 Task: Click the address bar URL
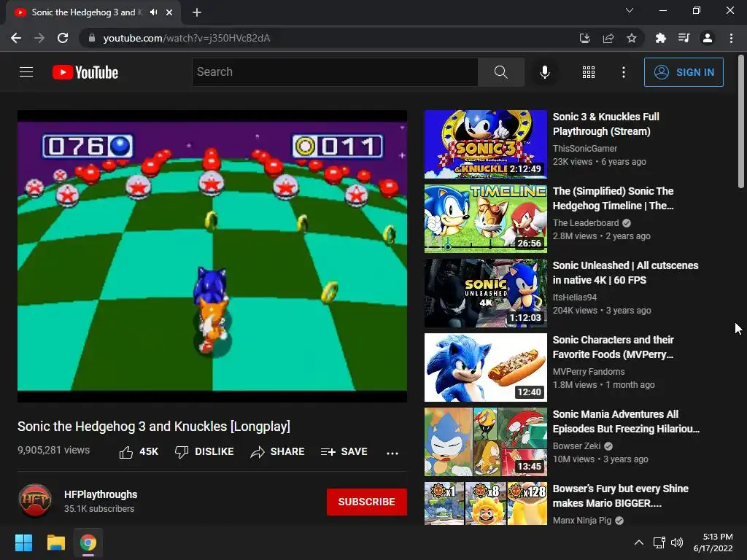coord(187,38)
